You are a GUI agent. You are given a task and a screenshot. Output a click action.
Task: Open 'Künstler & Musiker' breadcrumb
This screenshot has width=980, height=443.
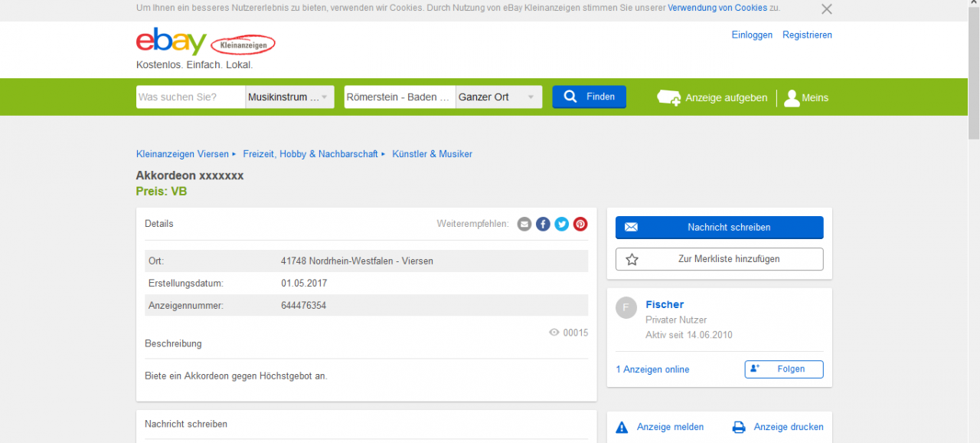click(x=432, y=154)
